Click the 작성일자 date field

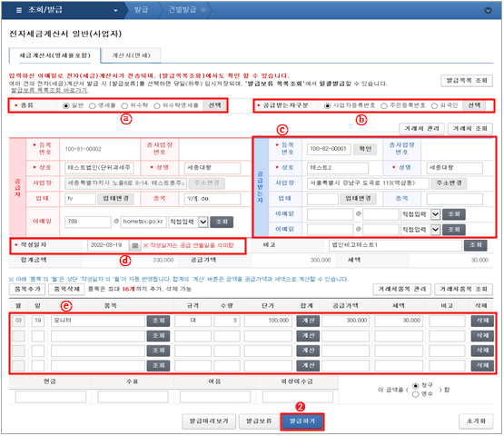108,245
